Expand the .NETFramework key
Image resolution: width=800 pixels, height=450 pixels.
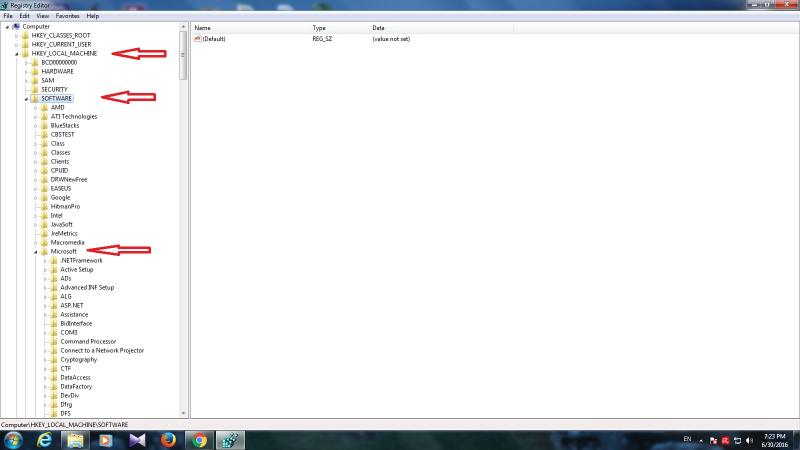pyautogui.click(x=45, y=261)
